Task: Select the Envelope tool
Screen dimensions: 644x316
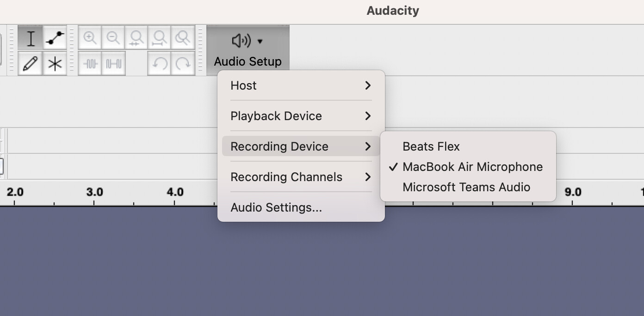Action: (55, 38)
